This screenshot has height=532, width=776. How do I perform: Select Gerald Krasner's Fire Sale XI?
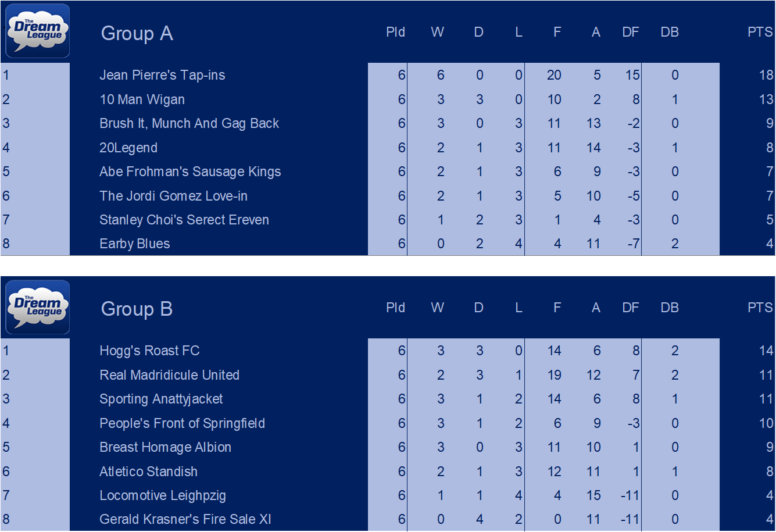(x=185, y=519)
